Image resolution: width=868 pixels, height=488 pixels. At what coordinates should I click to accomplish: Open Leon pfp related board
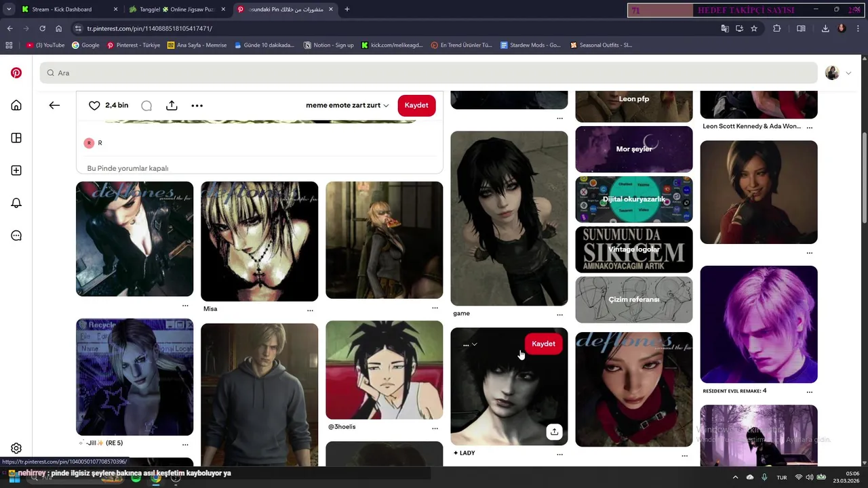pyautogui.click(x=634, y=106)
